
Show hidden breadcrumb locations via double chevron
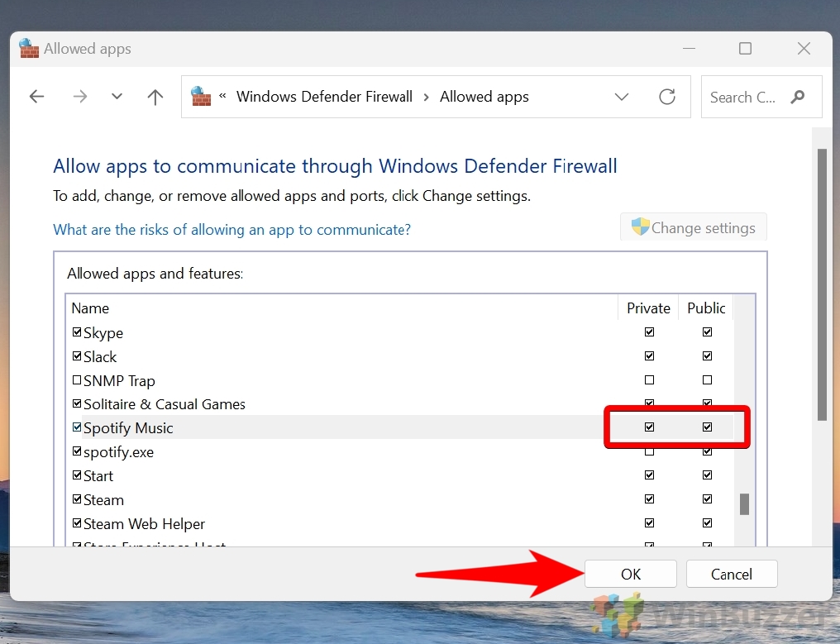222,97
